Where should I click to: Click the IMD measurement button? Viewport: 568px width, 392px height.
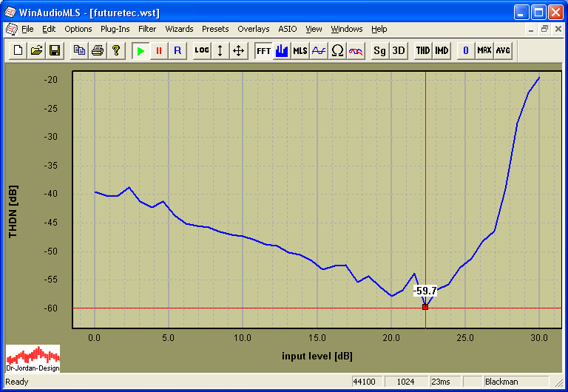pyautogui.click(x=442, y=50)
